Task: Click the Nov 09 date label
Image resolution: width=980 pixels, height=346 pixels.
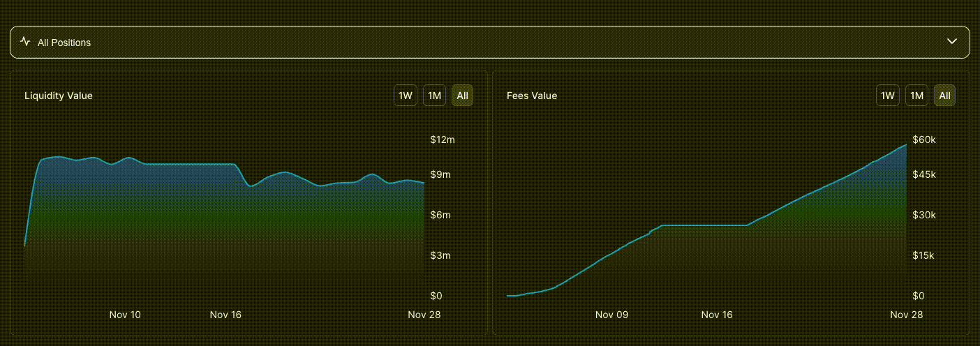Action: coord(612,315)
